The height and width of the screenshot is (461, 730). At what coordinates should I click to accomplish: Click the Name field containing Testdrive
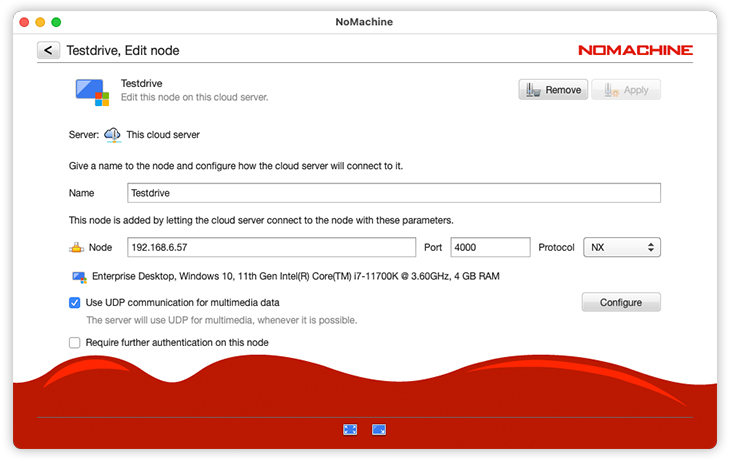[x=394, y=193]
